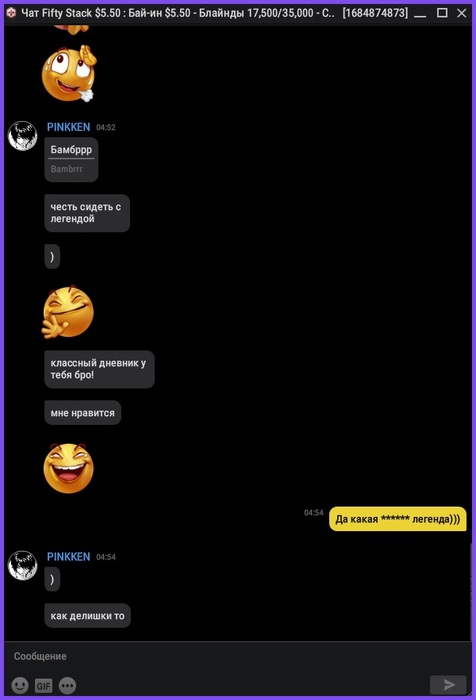This screenshot has height=700, width=476.
Task: Click PINKKEN's avatar next to 04:54
Action: click(23, 565)
